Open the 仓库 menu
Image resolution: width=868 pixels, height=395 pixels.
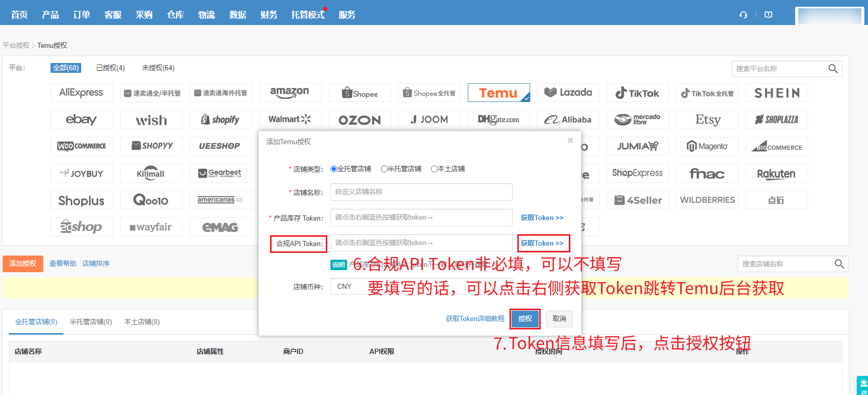pos(175,15)
